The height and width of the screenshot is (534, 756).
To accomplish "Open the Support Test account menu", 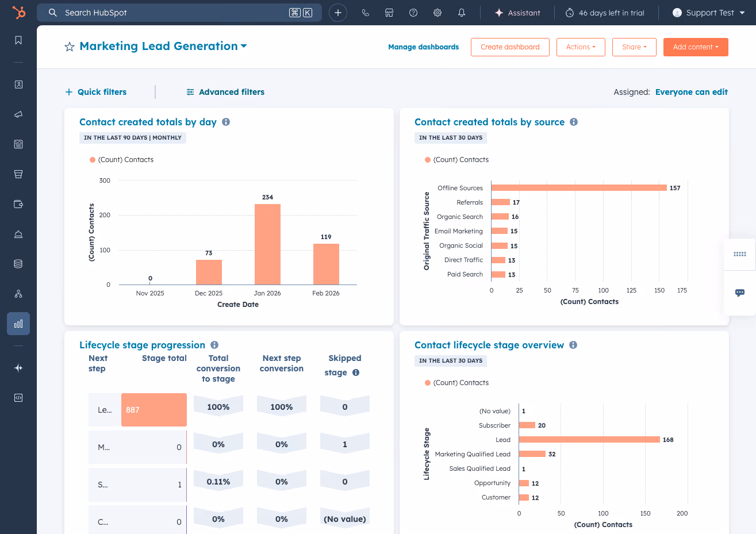I will pyautogui.click(x=709, y=12).
